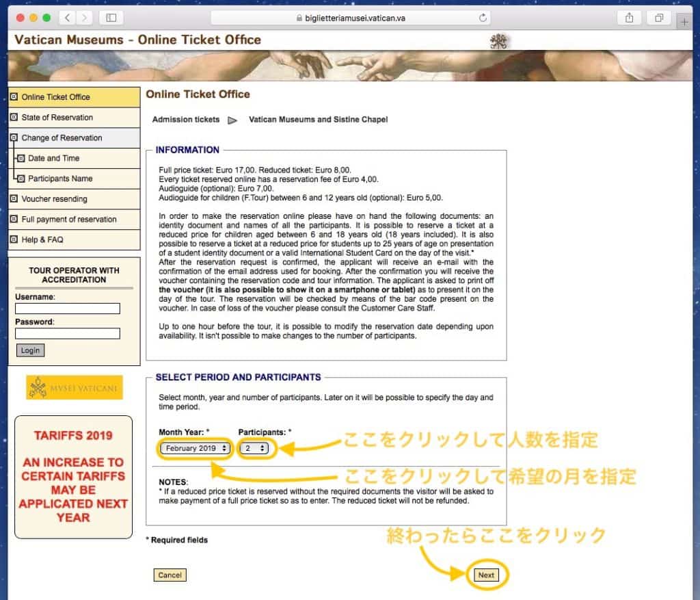Select Change of Reservation menu item

tap(74, 138)
